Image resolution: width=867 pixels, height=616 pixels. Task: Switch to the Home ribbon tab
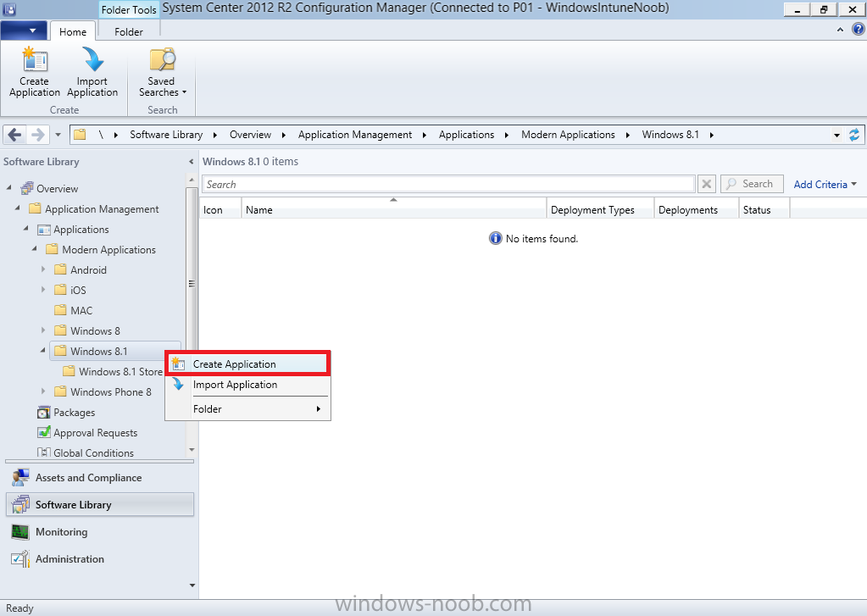pos(73,32)
